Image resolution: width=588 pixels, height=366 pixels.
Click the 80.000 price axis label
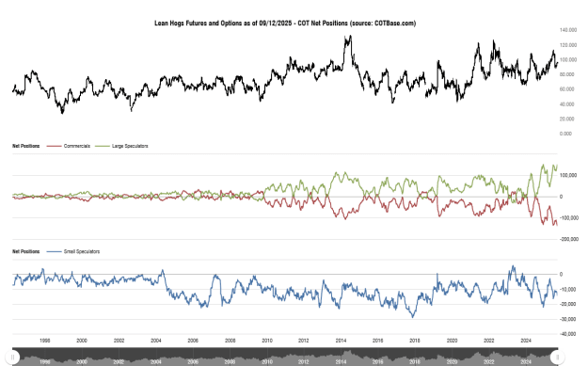pos(567,74)
